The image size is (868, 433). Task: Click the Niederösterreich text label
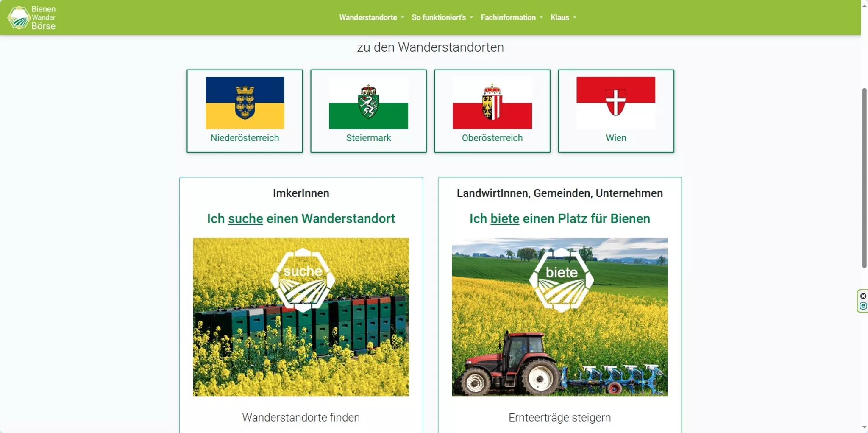pyautogui.click(x=245, y=138)
